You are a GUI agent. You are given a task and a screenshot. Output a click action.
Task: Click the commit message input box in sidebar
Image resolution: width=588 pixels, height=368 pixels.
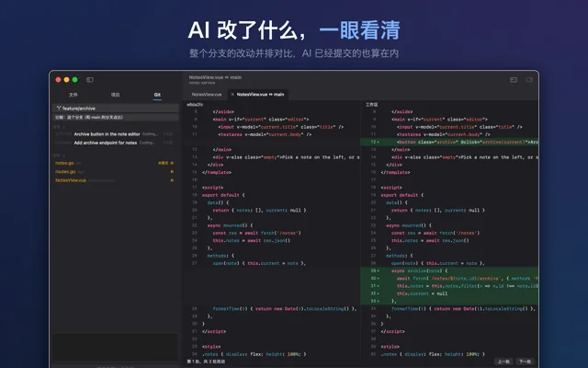pyautogui.click(x=115, y=348)
